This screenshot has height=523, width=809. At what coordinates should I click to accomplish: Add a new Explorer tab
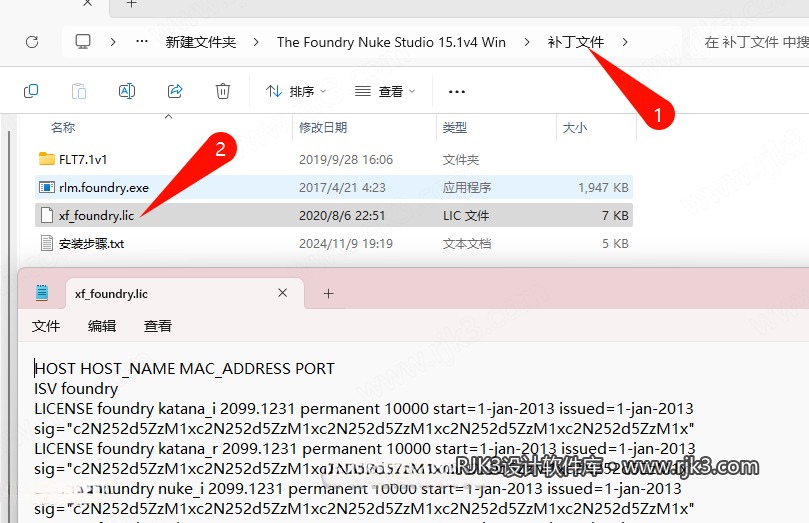coord(132,4)
